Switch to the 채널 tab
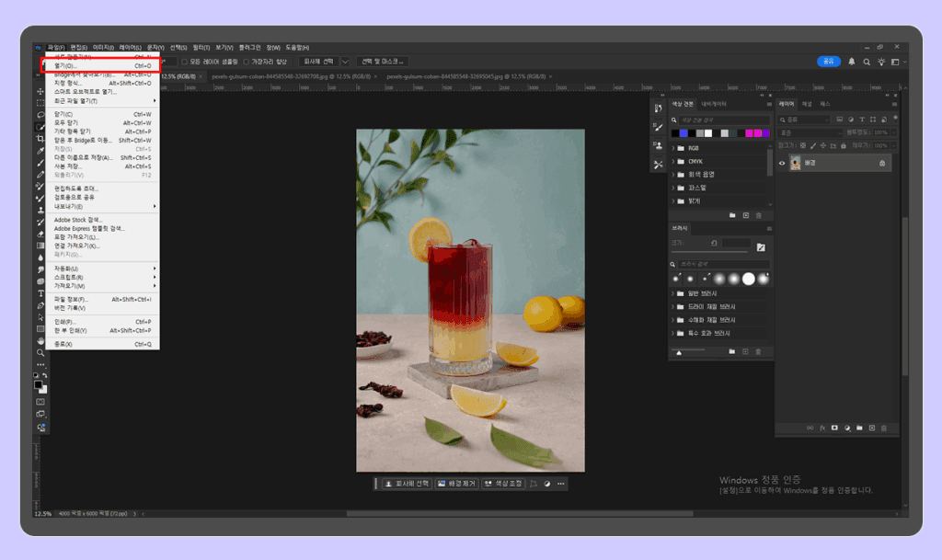 tap(807, 104)
